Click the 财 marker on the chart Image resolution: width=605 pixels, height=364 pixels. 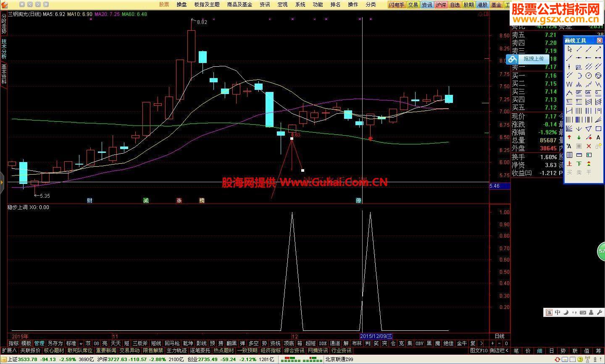click(x=89, y=201)
